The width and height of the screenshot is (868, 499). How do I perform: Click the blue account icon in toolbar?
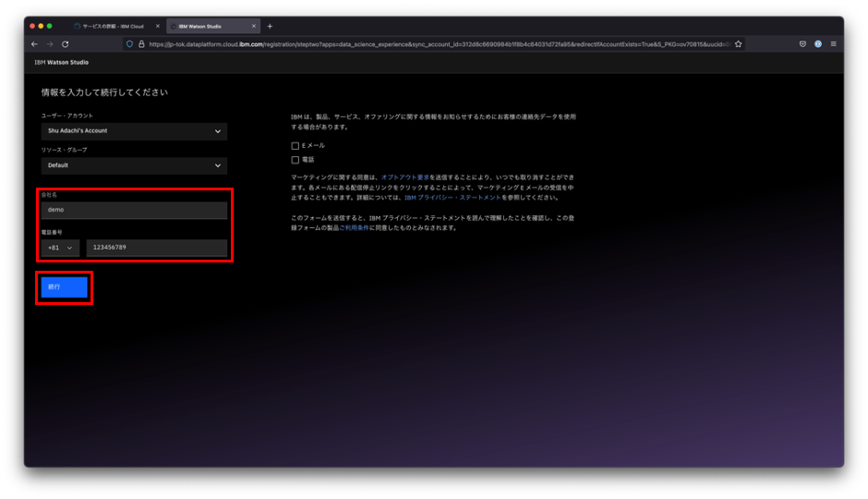pyautogui.click(x=818, y=44)
